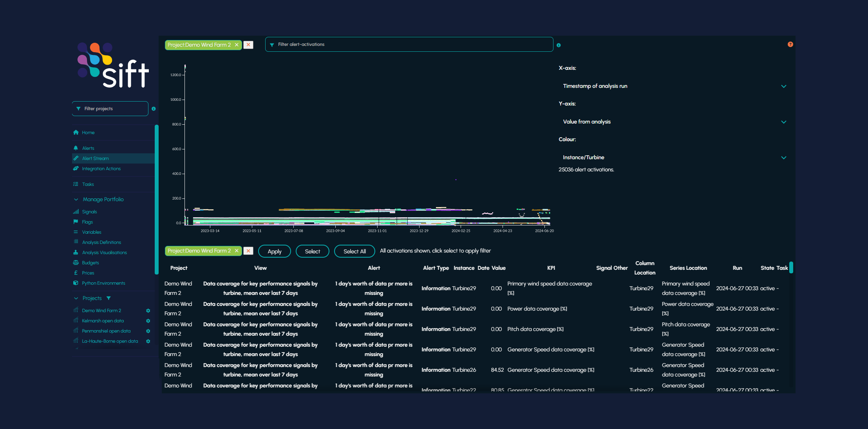Click funnel icon in alert-activations filter

point(272,45)
